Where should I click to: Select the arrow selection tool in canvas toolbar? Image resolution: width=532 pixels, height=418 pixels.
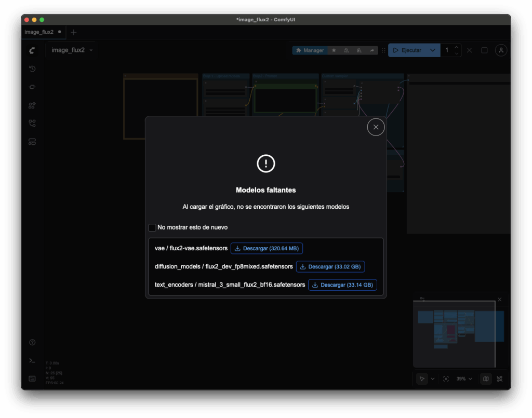point(422,379)
